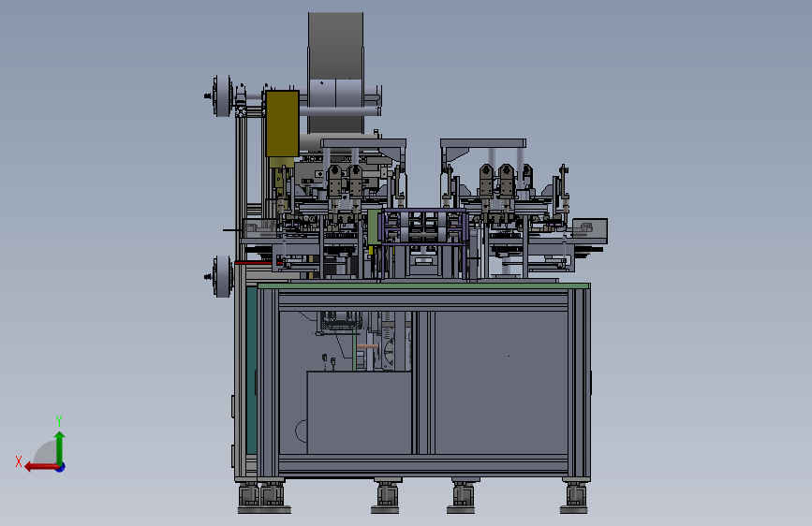
Task: Select the purple frame assembly at the center
Action: pos(423,226)
